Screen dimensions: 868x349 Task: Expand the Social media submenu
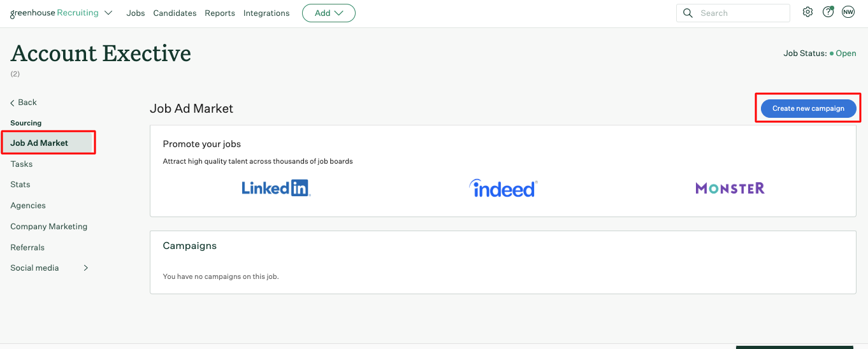(86, 268)
